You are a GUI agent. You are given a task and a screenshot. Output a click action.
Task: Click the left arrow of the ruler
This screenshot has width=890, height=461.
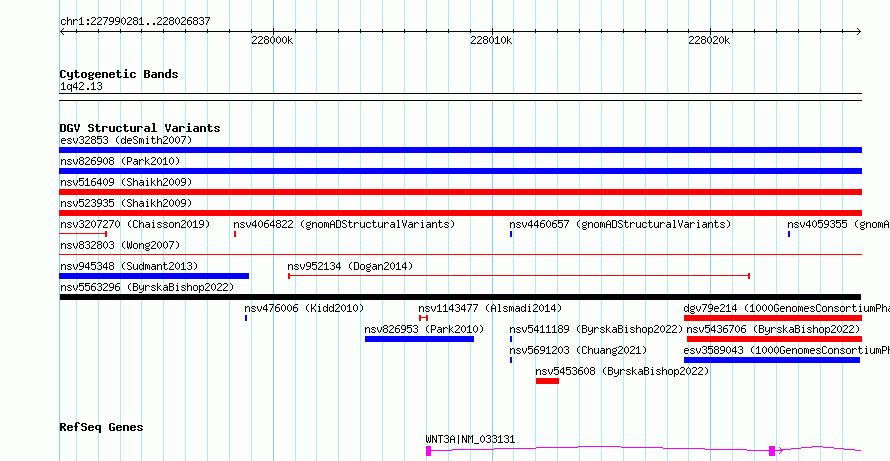(x=62, y=32)
